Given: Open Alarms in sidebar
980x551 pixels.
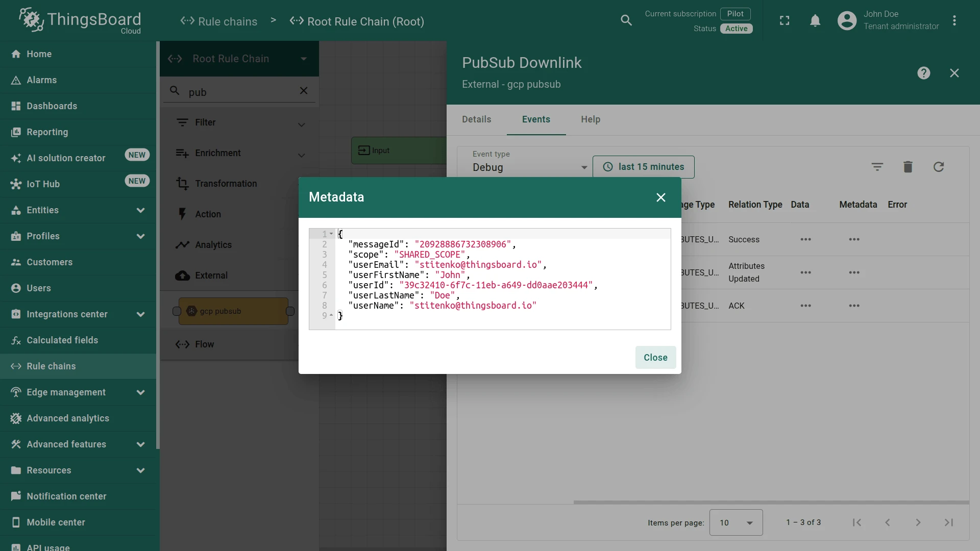Looking at the screenshot, I should [78, 80].
